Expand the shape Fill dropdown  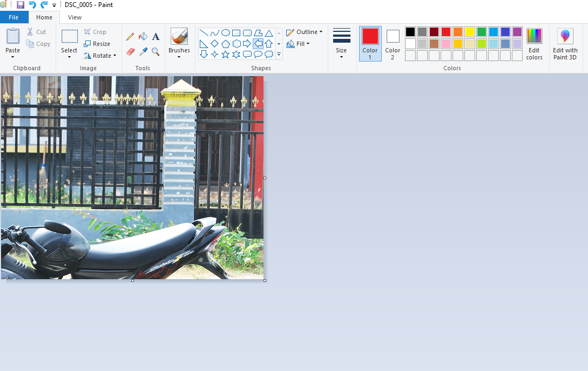pyautogui.click(x=308, y=44)
